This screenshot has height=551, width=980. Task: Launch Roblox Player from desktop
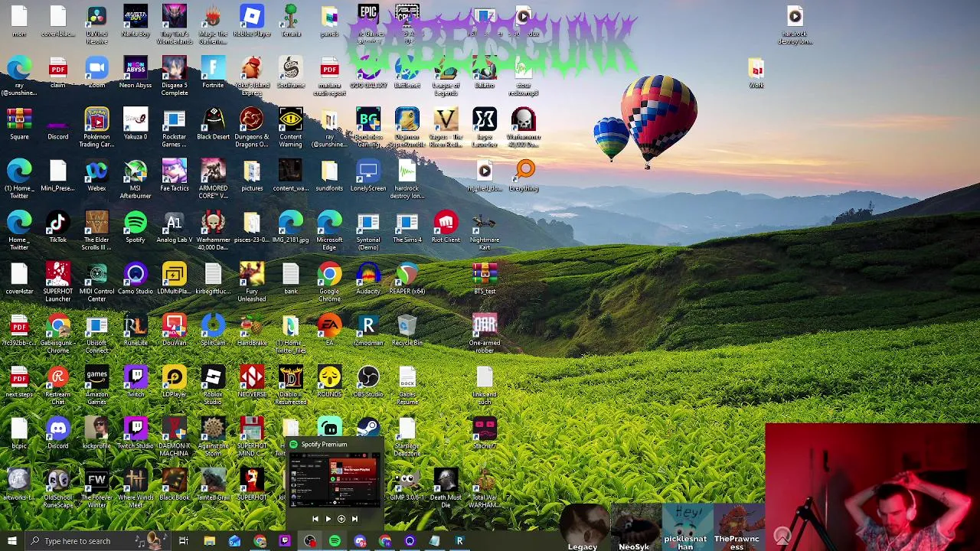(x=252, y=21)
